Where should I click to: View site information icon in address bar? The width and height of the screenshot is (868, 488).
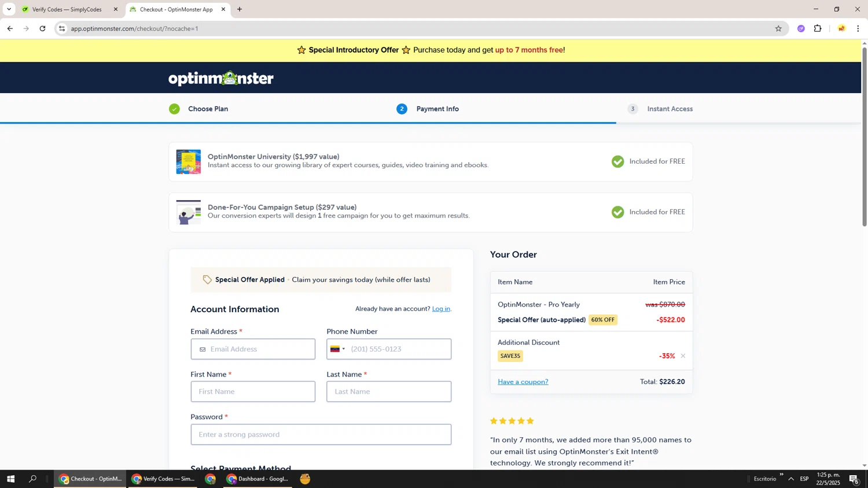tap(62, 28)
